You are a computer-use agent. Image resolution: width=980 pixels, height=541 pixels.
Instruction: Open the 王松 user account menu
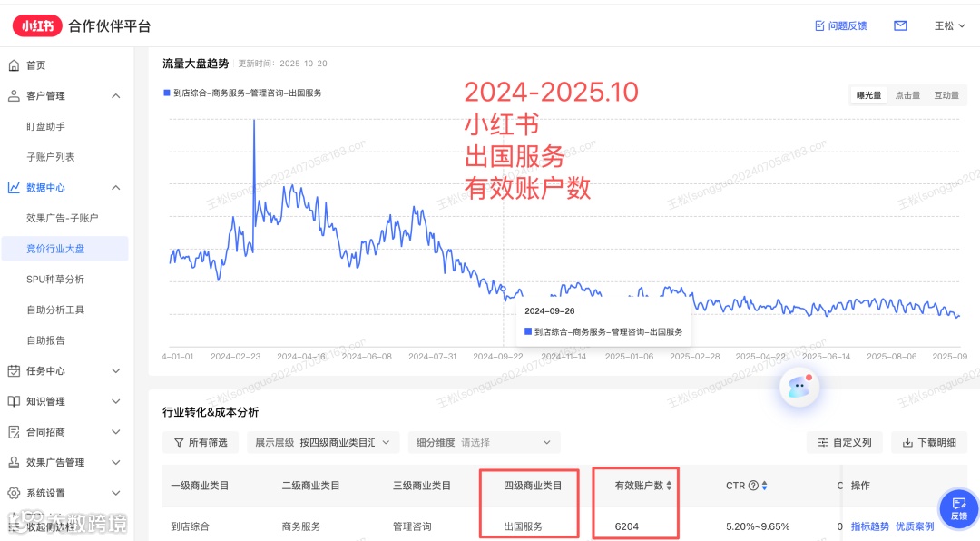pos(949,25)
